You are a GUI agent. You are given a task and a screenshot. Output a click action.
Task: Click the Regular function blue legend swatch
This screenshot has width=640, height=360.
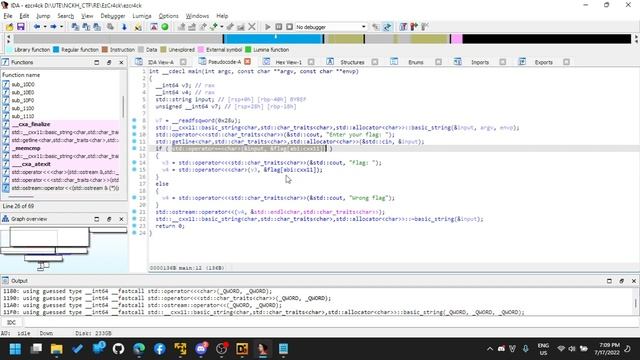(x=56, y=50)
